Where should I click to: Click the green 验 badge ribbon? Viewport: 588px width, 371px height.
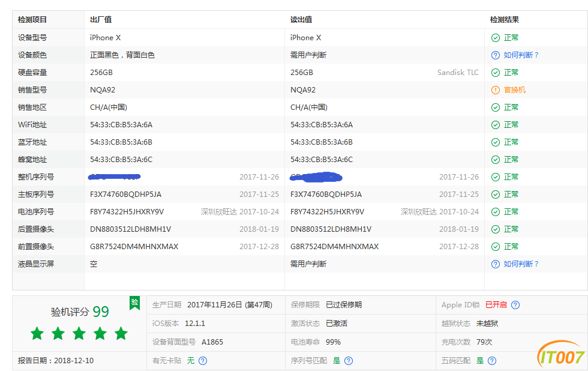point(134,303)
